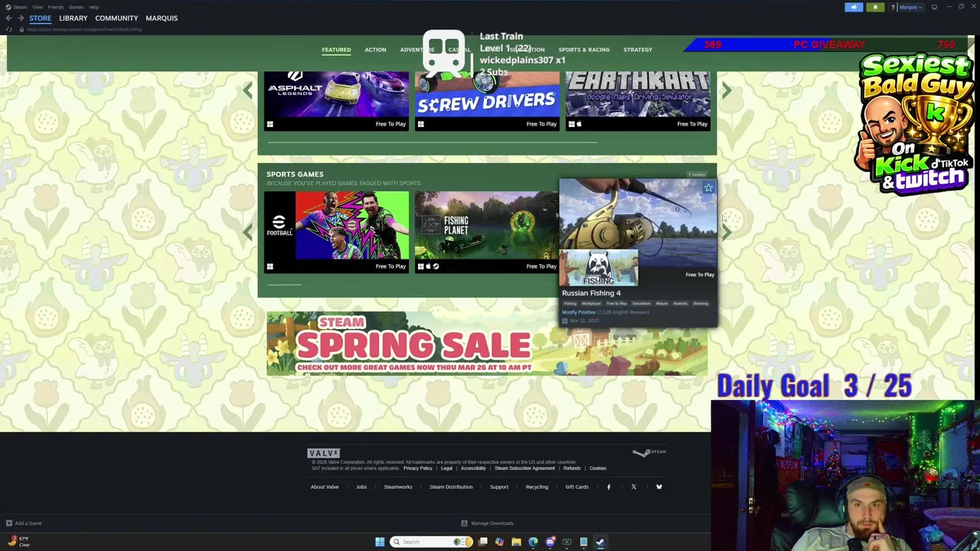This screenshot has height=551, width=980.
Task: Click the STORE tab
Action: click(x=40, y=18)
